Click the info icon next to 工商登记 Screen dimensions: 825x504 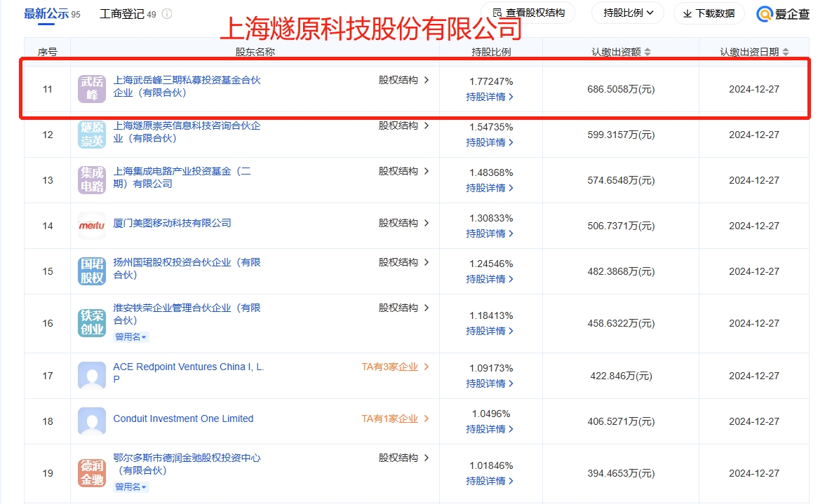click(167, 14)
